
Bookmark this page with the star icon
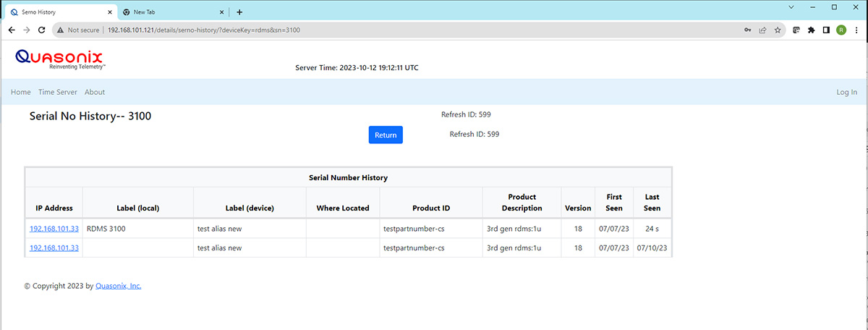tap(778, 30)
